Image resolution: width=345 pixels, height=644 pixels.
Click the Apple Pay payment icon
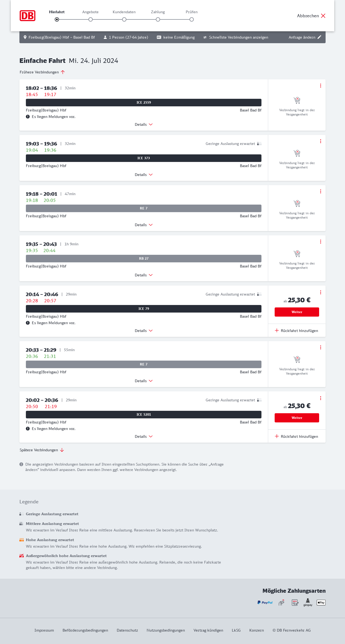tap(321, 602)
